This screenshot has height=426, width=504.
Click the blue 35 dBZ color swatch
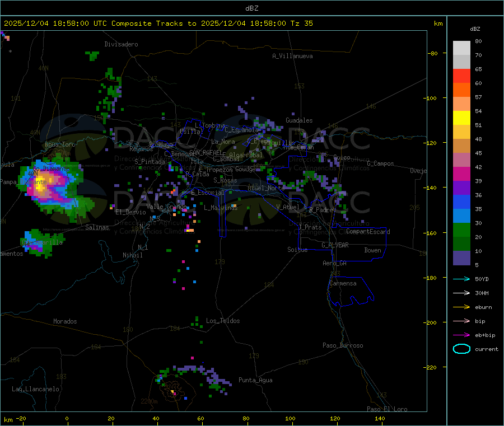(461, 202)
